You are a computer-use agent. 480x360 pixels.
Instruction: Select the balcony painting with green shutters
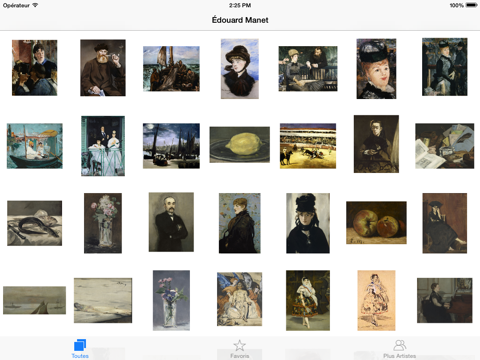point(103,146)
